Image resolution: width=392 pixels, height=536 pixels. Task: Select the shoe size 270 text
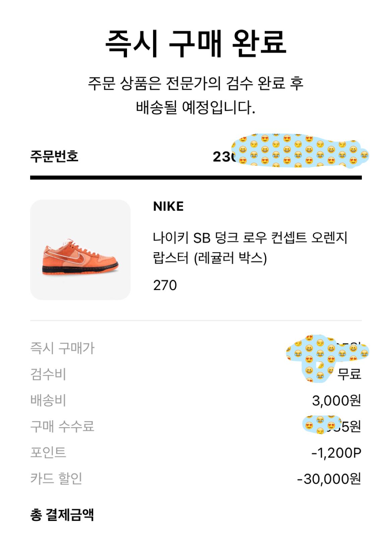tap(165, 285)
